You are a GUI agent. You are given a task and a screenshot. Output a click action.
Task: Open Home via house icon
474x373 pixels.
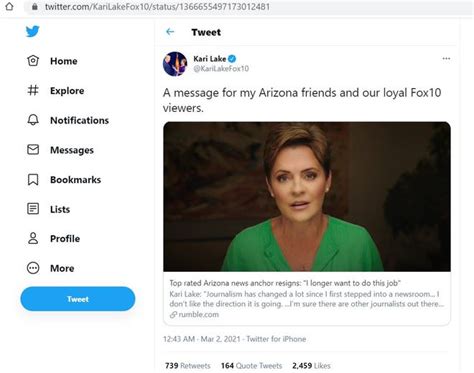coord(33,61)
